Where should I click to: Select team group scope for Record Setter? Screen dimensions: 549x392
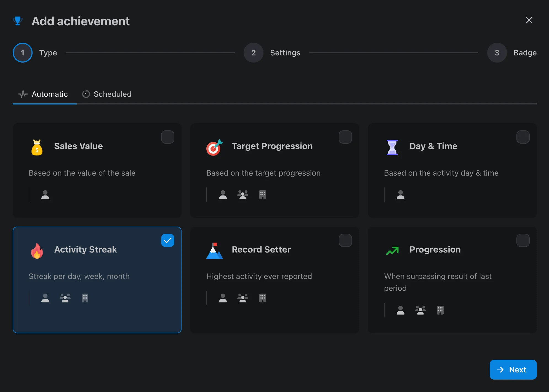point(243,297)
